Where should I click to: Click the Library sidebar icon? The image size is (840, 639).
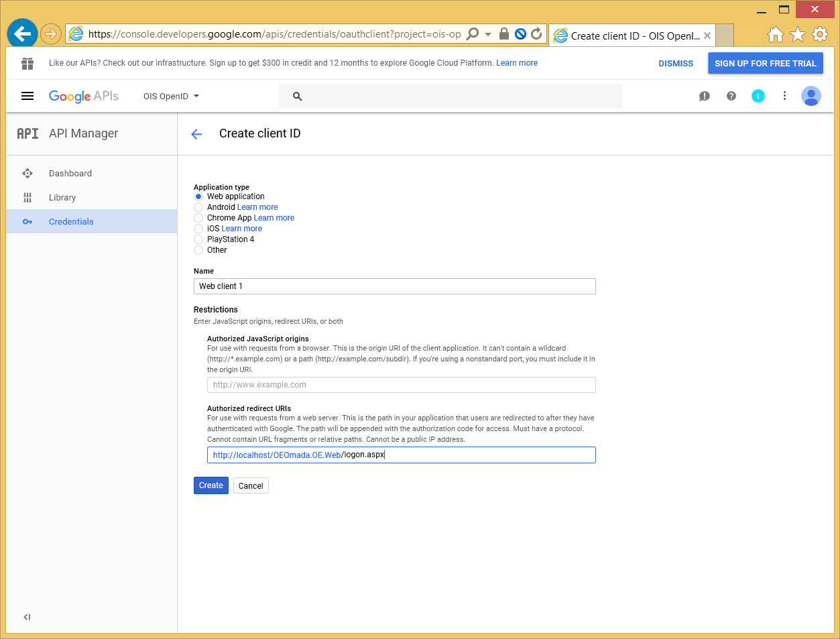click(x=27, y=197)
